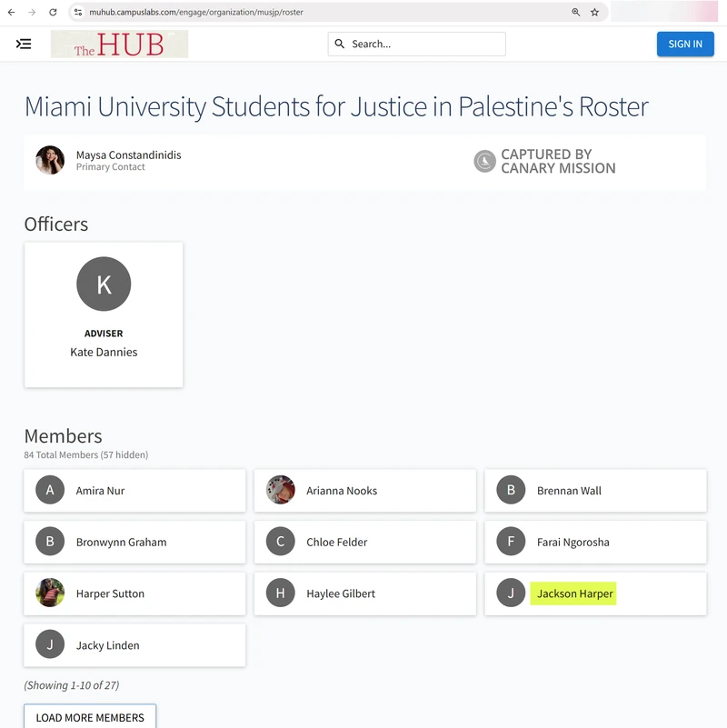The width and height of the screenshot is (727, 728).
Task: Click Chloe Felder C avatar
Action: 281,542
